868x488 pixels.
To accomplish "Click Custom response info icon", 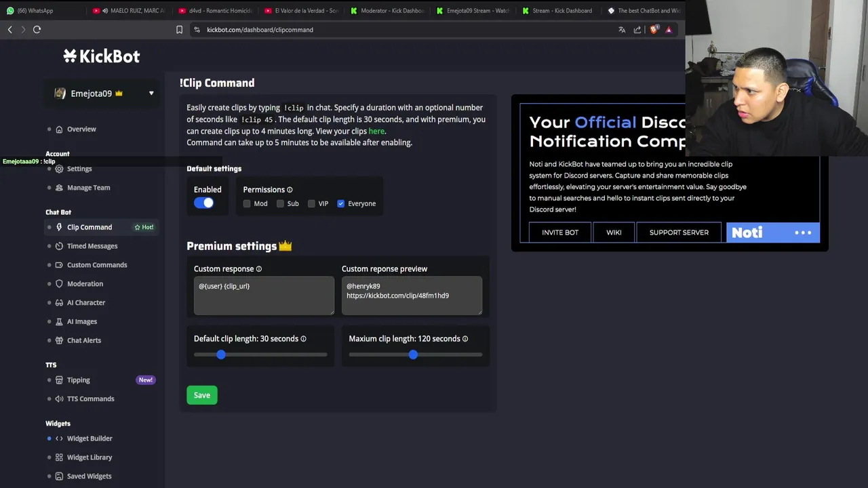I will 258,269.
